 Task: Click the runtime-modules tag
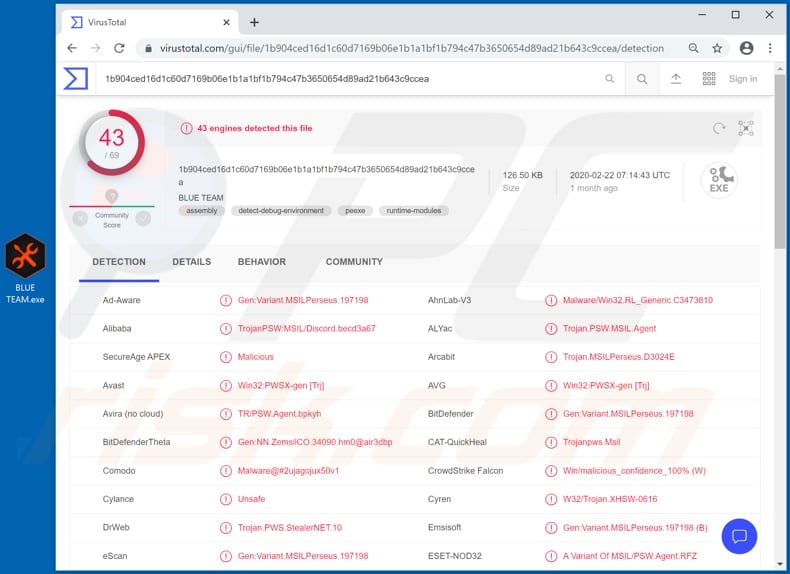[414, 211]
